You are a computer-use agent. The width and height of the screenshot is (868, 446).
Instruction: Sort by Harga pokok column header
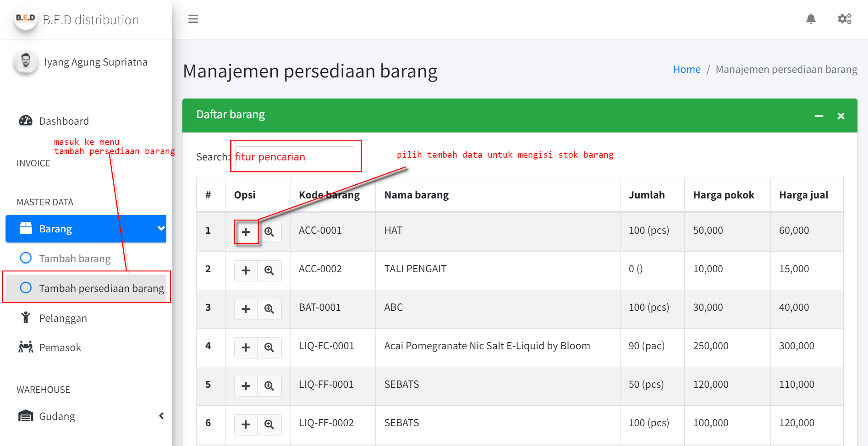(727, 195)
